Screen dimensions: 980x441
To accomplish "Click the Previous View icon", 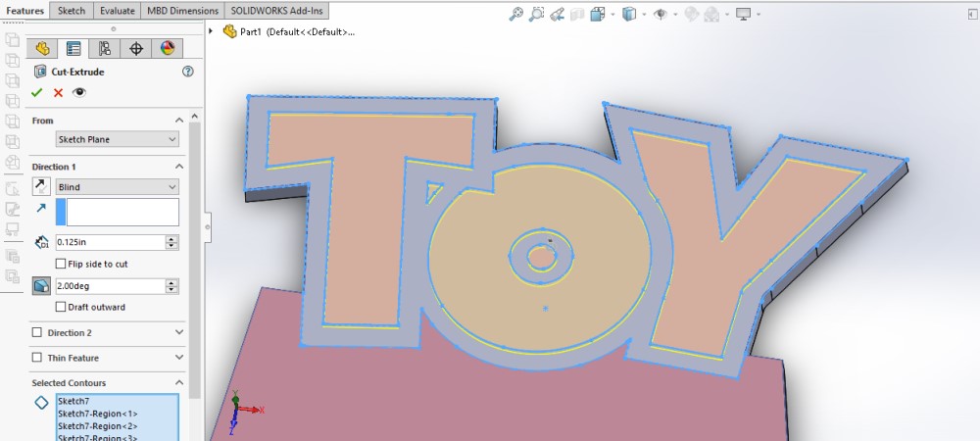I will 557,14.
